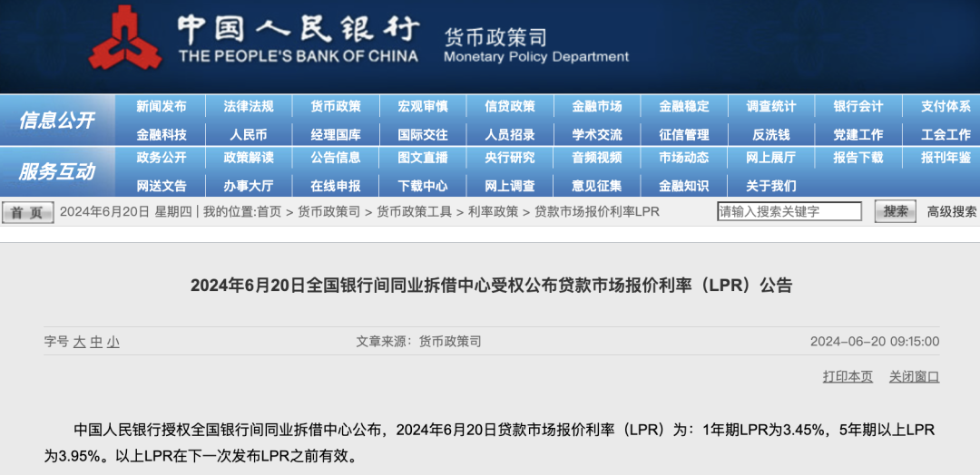Click the 2024-06-20 09:15:00 timestamp

point(875,342)
